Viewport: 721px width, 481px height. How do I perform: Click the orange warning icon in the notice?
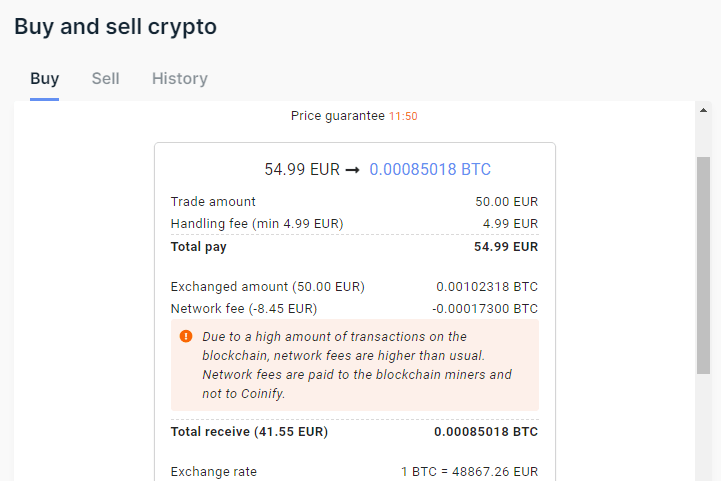tap(186, 337)
